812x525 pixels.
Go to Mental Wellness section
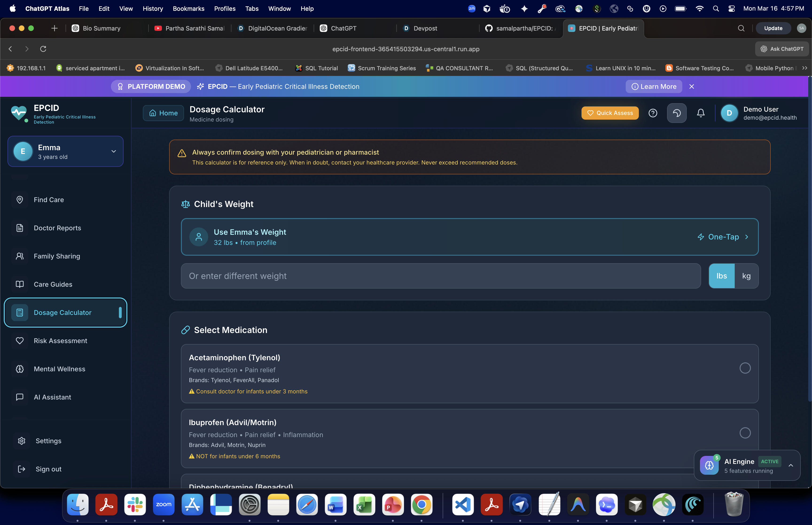(x=59, y=369)
